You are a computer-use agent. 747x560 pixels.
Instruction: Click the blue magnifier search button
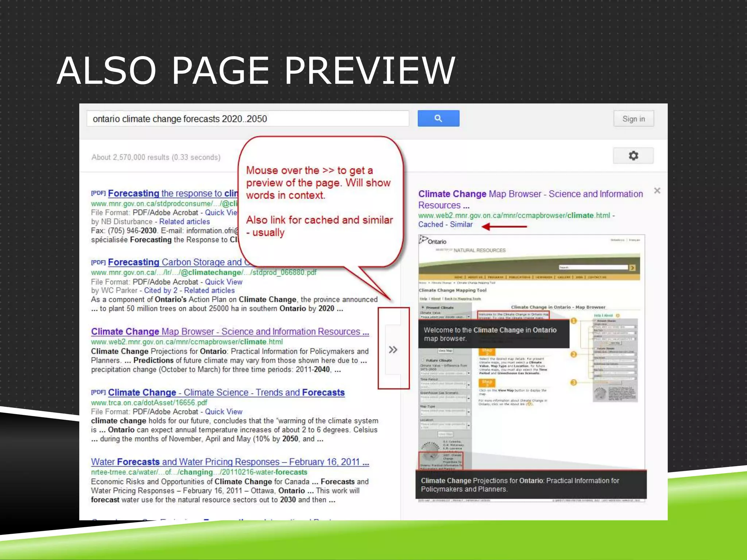[x=438, y=118]
